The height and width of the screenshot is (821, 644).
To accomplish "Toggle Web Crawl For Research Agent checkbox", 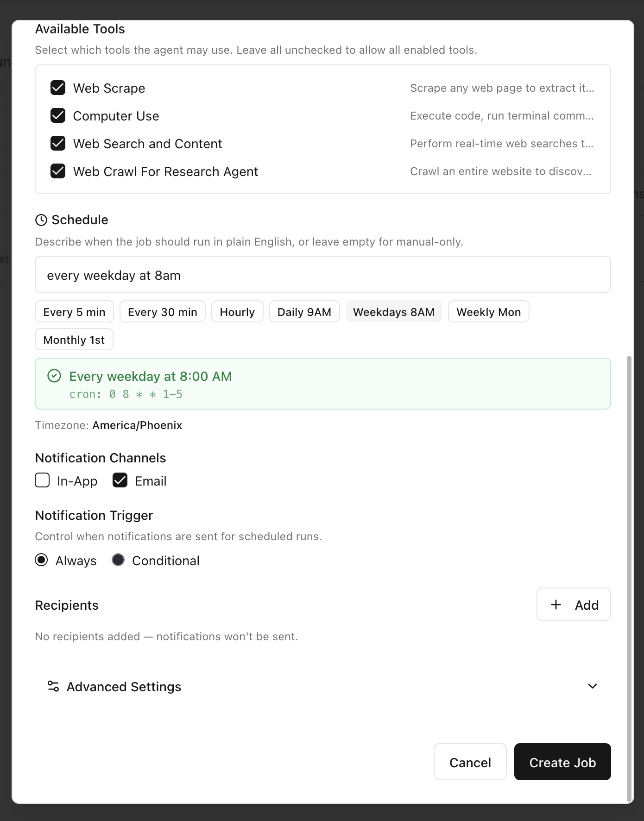I will [x=58, y=171].
